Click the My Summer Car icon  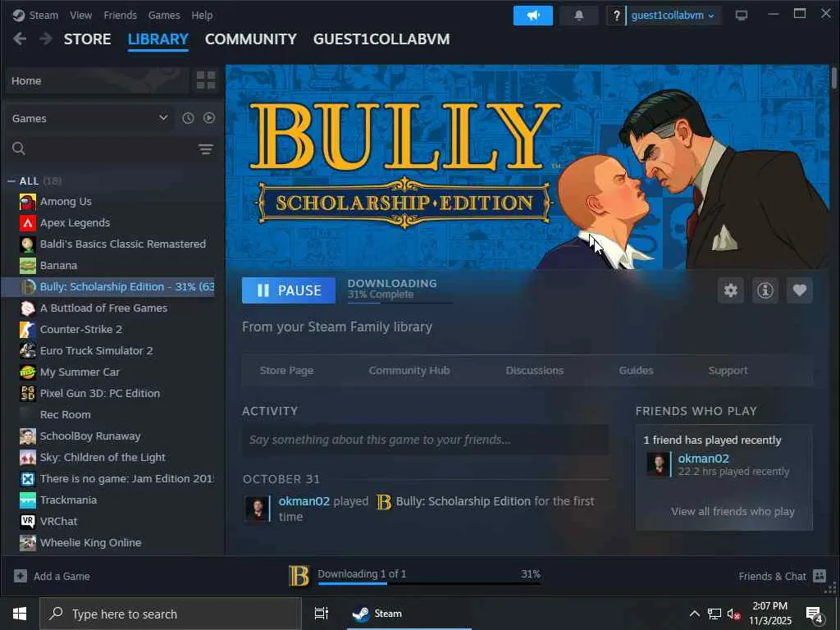click(x=28, y=372)
